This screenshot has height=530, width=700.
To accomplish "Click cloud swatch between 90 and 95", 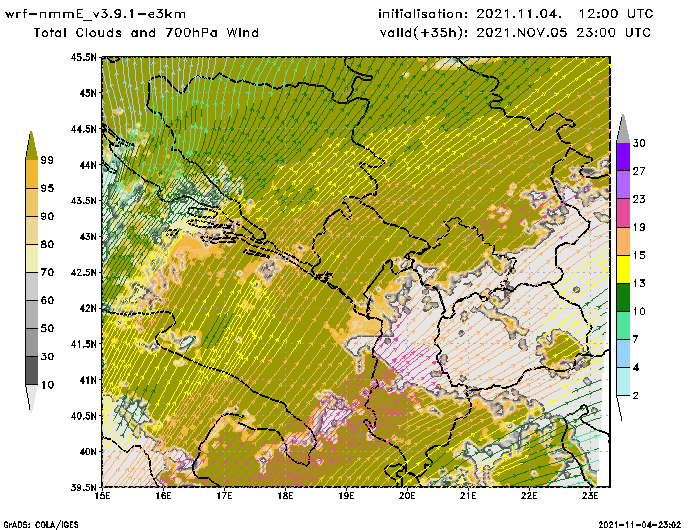I will pyautogui.click(x=32, y=202).
